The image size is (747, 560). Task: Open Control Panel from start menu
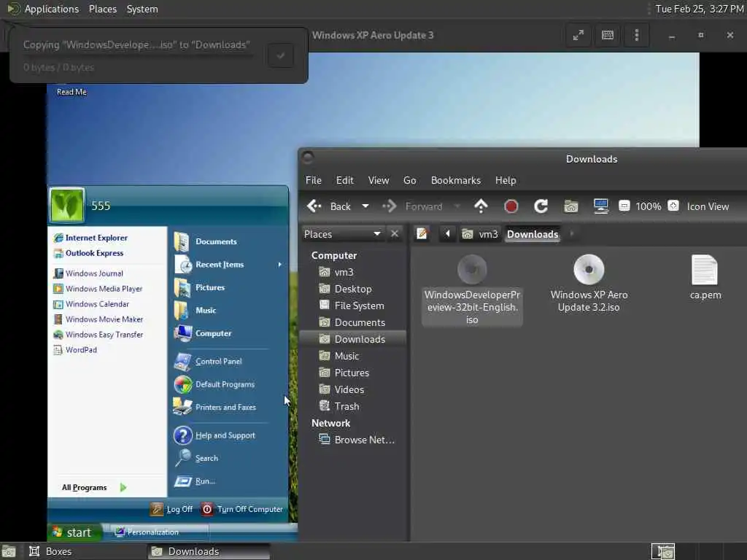point(208,362)
